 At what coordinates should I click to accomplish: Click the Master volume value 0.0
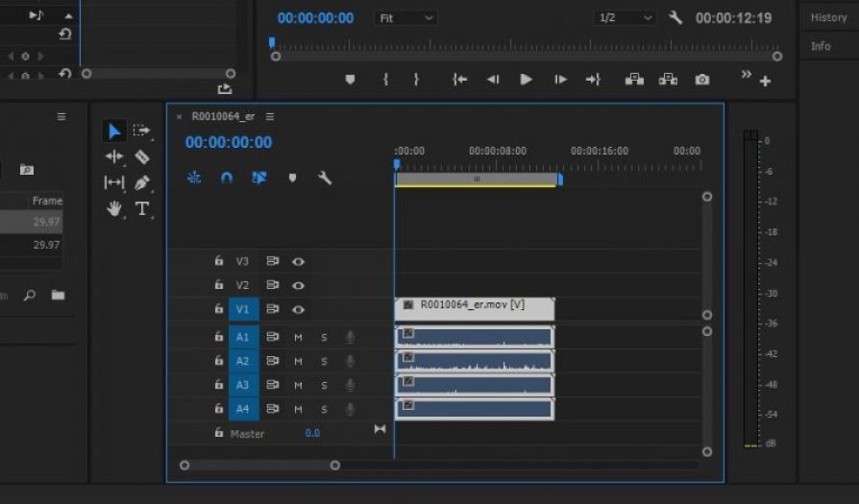click(x=312, y=433)
